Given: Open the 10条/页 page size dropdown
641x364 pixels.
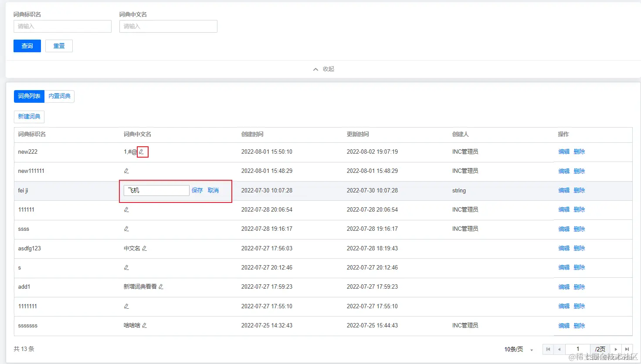Looking at the screenshot, I should click(x=519, y=349).
